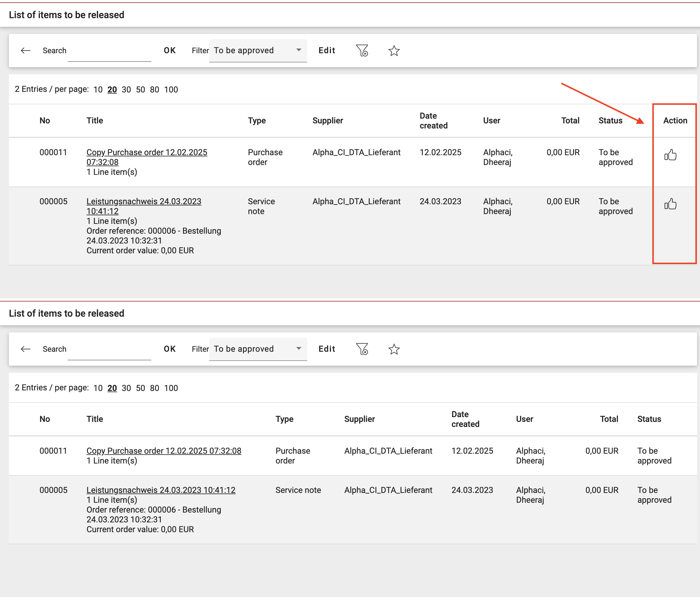Open 'Copy Purchase order 12.02.2025' link in top list
This screenshot has width=700, height=597.
tap(146, 153)
